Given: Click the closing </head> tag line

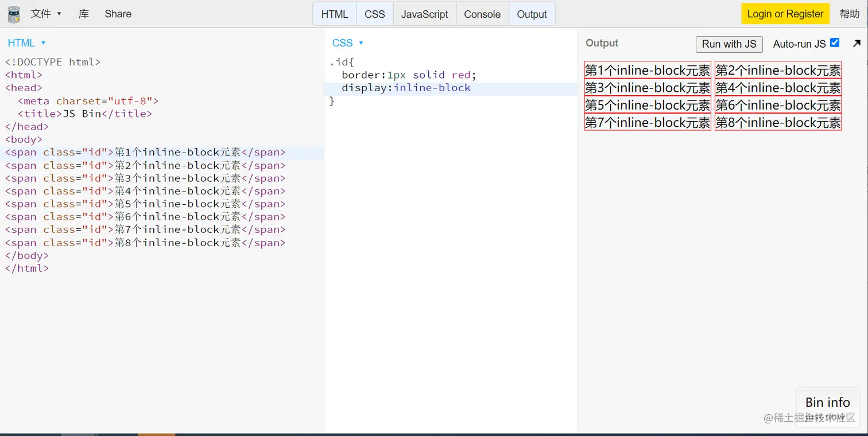Looking at the screenshot, I should click(27, 127).
